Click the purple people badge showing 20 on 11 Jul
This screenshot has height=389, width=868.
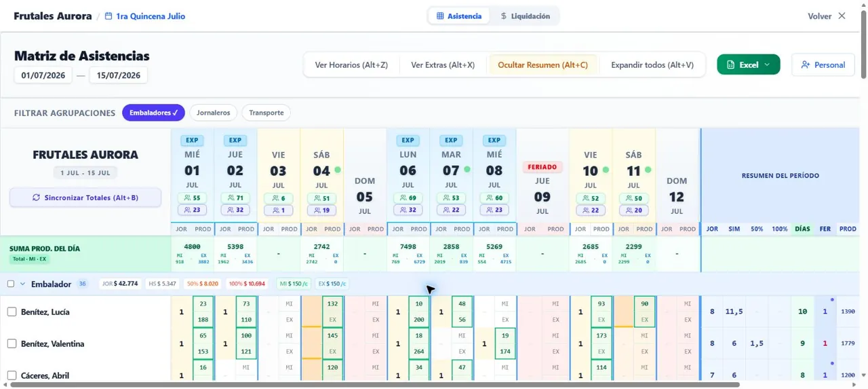click(x=634, y=210)
